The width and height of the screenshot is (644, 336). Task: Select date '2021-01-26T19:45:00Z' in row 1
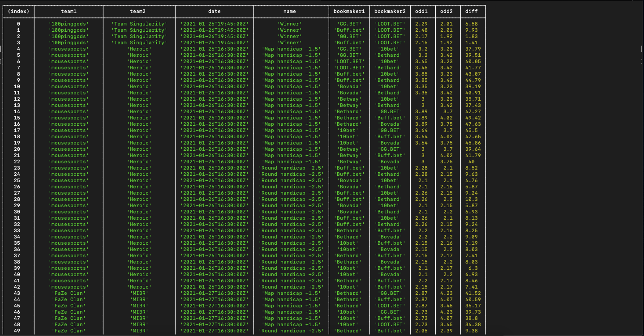(x=215, y=30)
